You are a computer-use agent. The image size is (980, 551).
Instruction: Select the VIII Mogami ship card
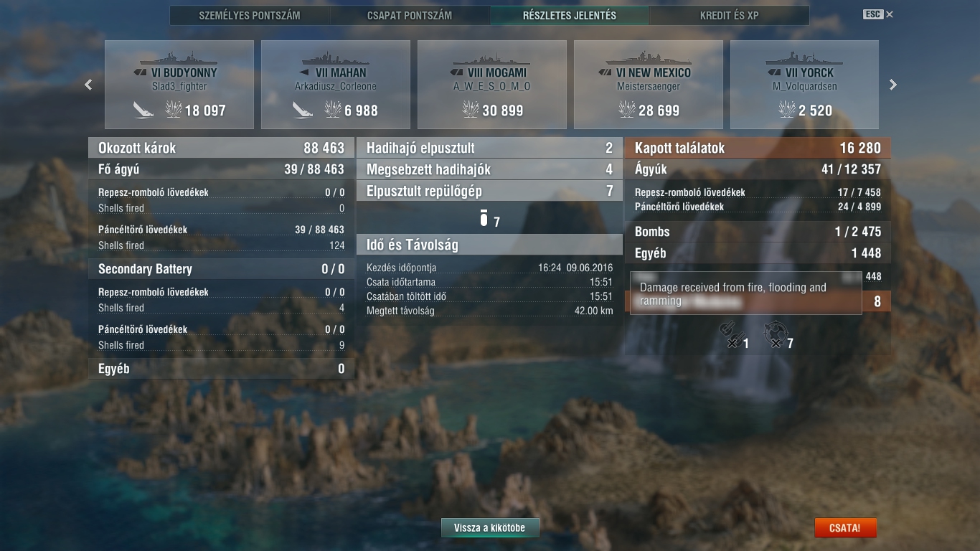491,85
